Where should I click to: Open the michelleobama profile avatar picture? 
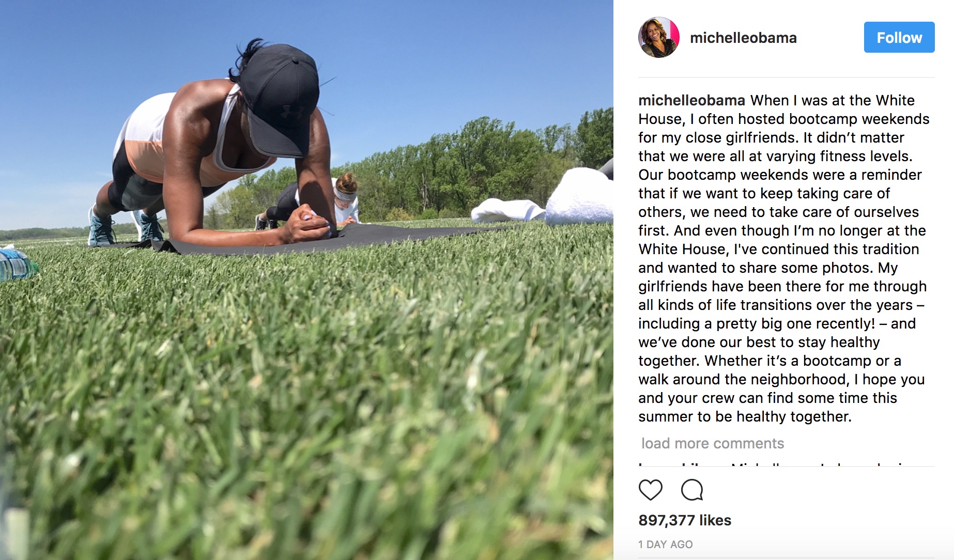point(659,37)
